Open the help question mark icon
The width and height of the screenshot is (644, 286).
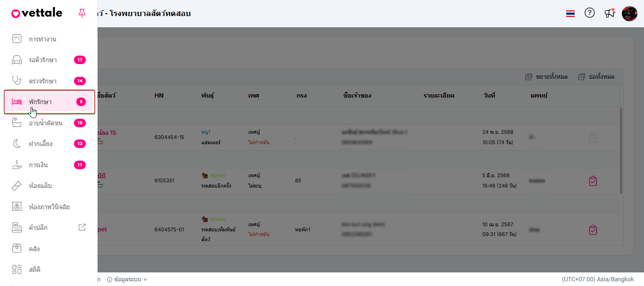tap(589, 13)
